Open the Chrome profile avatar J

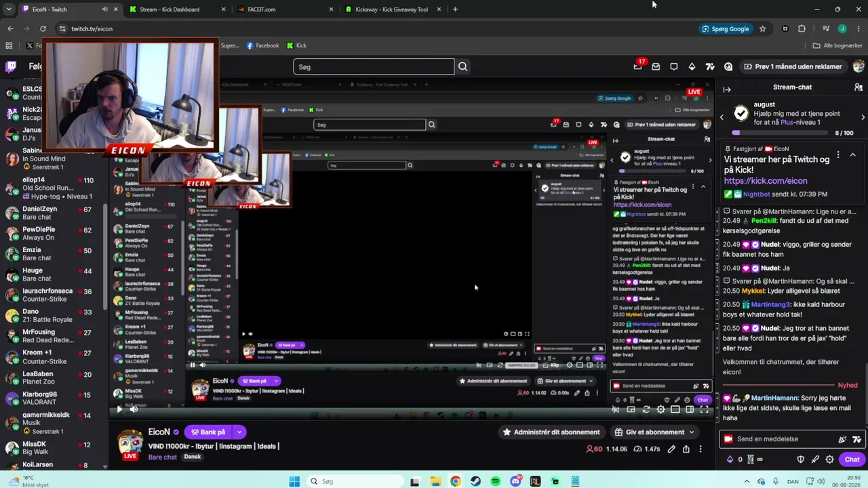[842, 28]
